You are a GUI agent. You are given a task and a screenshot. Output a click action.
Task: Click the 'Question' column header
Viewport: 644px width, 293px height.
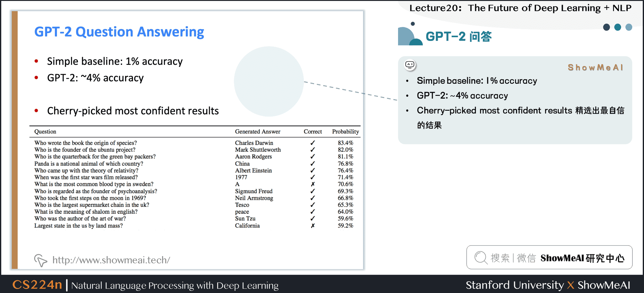click(45, 131)
